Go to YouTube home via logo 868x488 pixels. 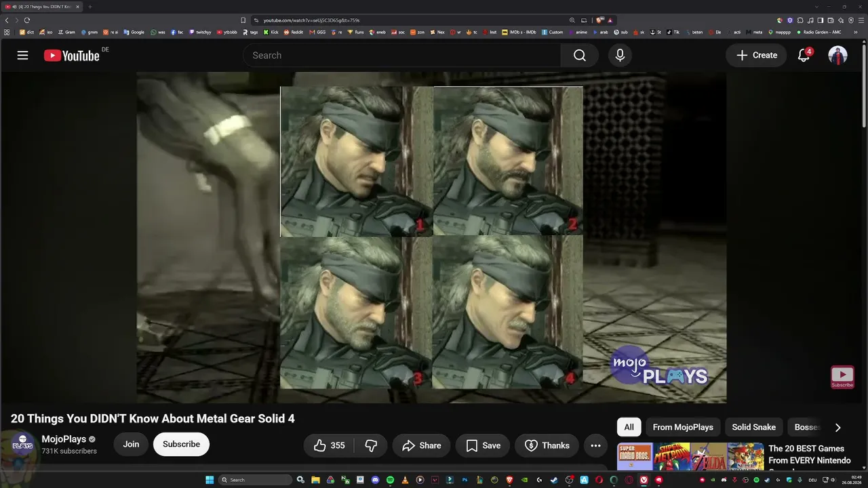(x=72, y=56)
